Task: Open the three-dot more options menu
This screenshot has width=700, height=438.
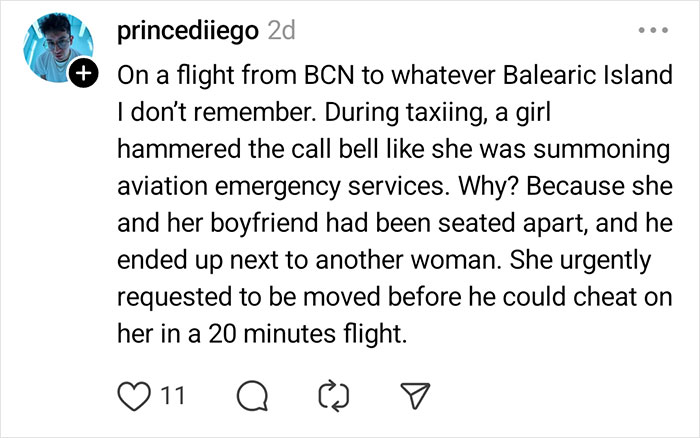Action: (x=651, y=30)
